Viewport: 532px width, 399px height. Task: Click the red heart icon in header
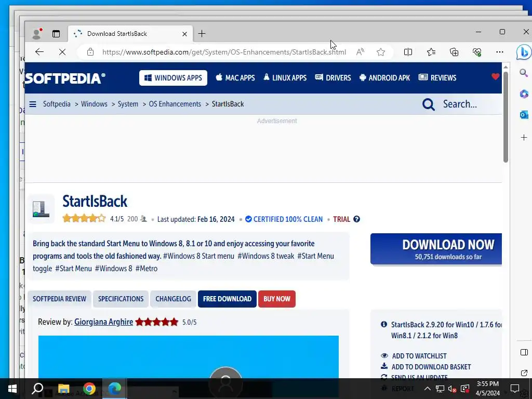click(495, 77)
